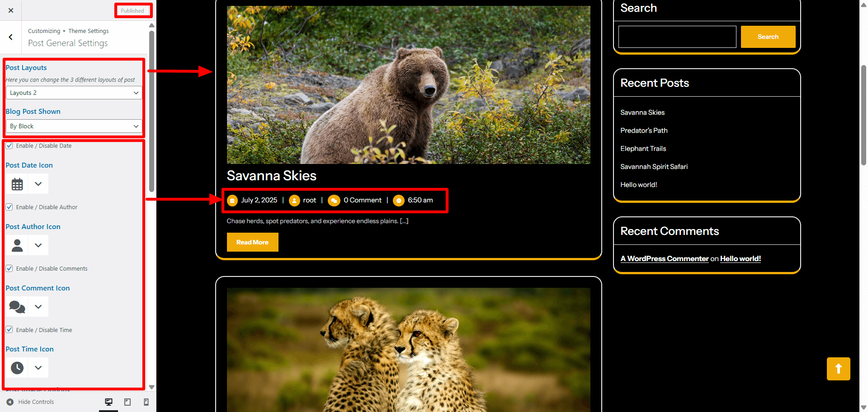
Task: Click the person Post Author icon
Action: click(x=17, y=245)
